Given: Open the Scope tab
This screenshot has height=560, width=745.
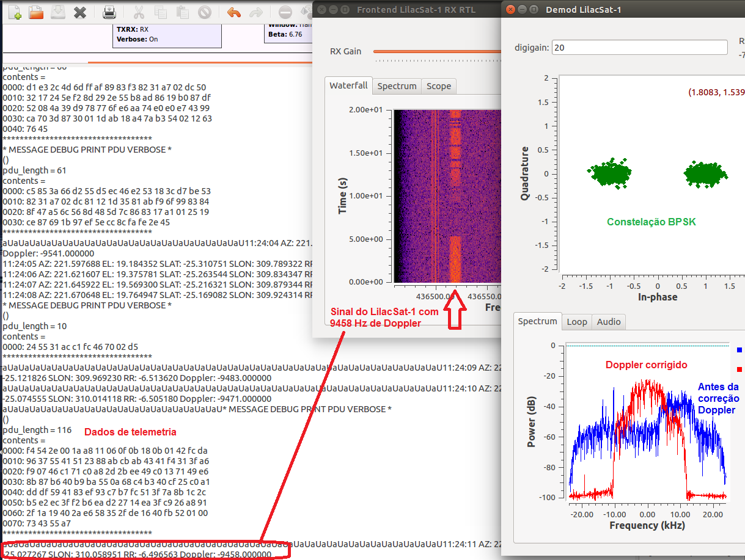Looking at the screenshot, I should (x=438, y=86).
